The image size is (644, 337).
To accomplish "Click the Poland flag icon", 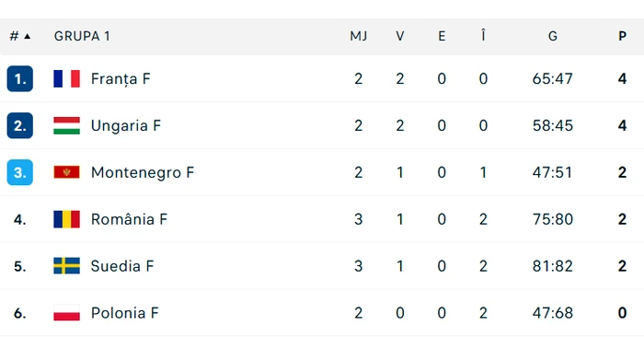I will click(66, 313).
